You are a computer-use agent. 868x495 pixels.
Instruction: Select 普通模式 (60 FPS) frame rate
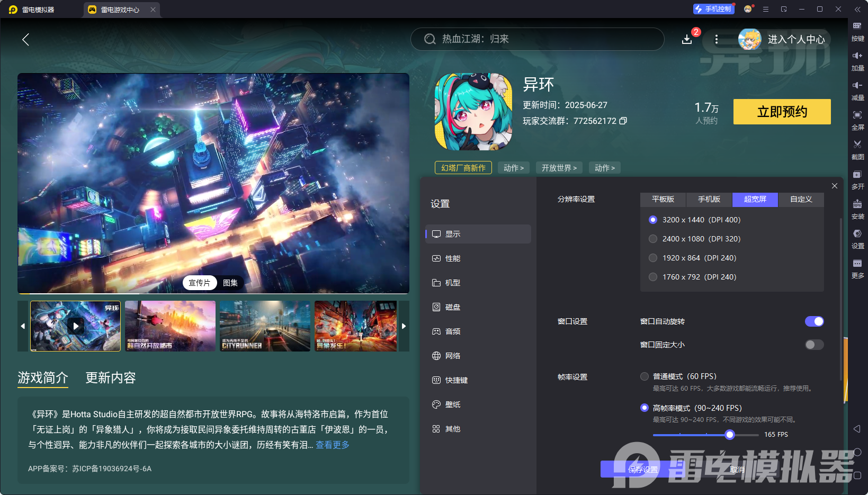[645, 376]
